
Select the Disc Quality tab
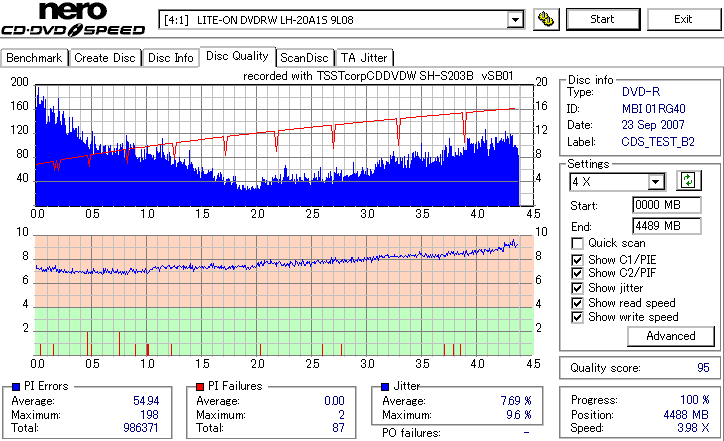coord(237,56)
